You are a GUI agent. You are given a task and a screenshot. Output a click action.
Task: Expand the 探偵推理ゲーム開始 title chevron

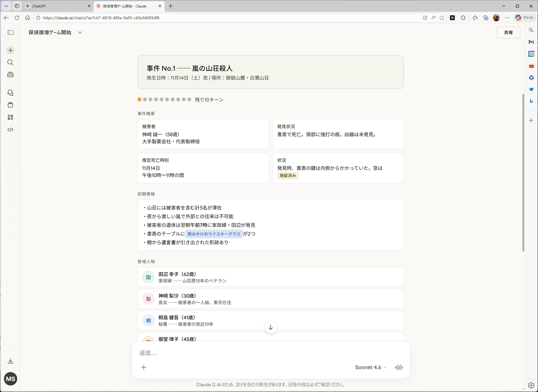point(80,32)
